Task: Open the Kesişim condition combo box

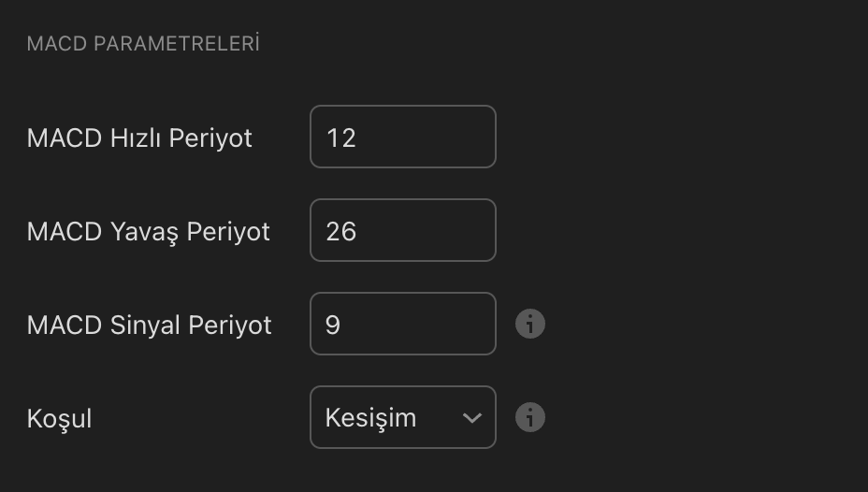Action: [x=402, y=417]
